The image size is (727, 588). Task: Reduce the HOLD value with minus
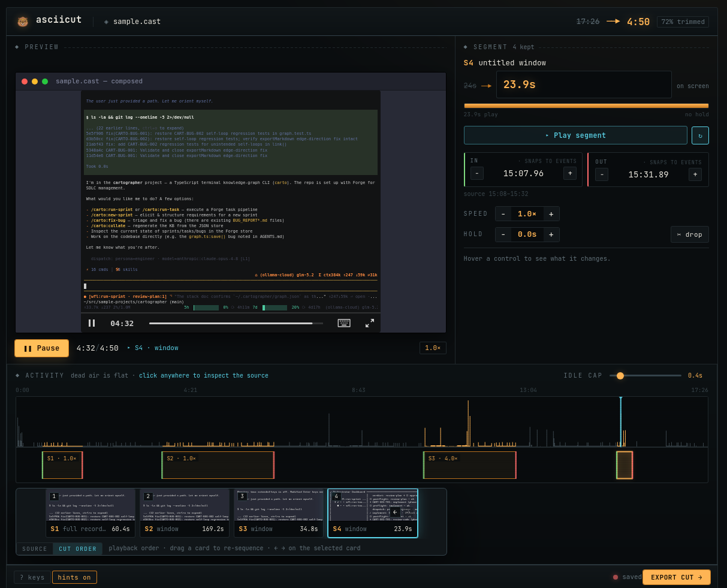pos(503,234)
